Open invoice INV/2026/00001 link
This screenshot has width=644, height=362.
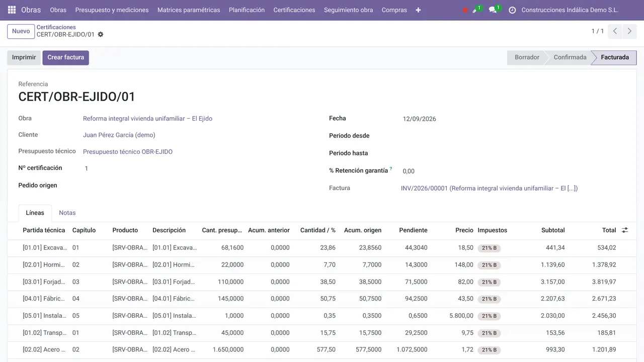(x=489, y=189)
